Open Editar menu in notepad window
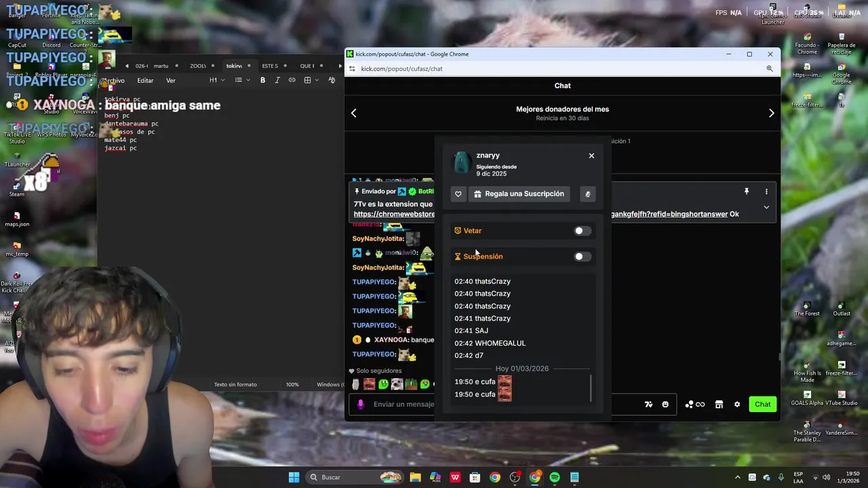 145,81
